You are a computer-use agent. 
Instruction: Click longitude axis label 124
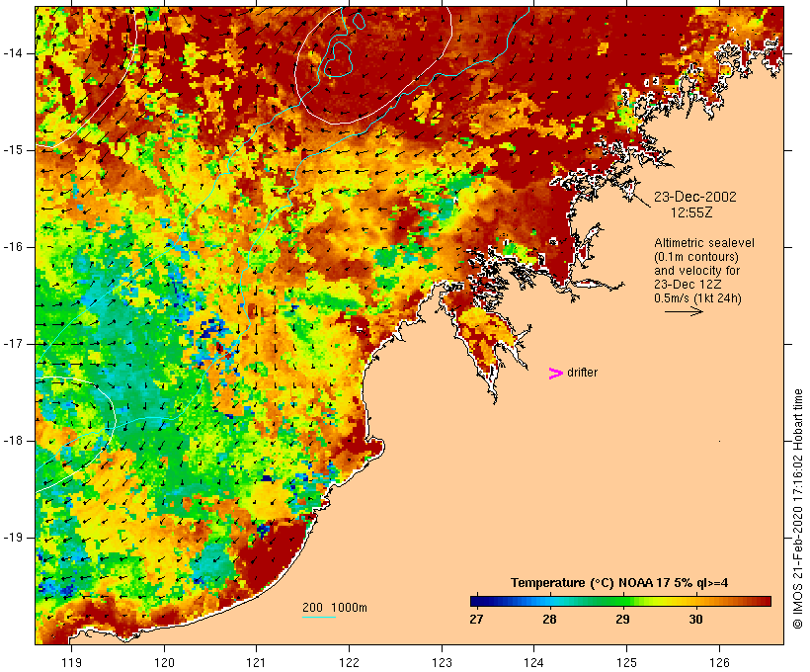pyautogui.click(x=534, y=663)
